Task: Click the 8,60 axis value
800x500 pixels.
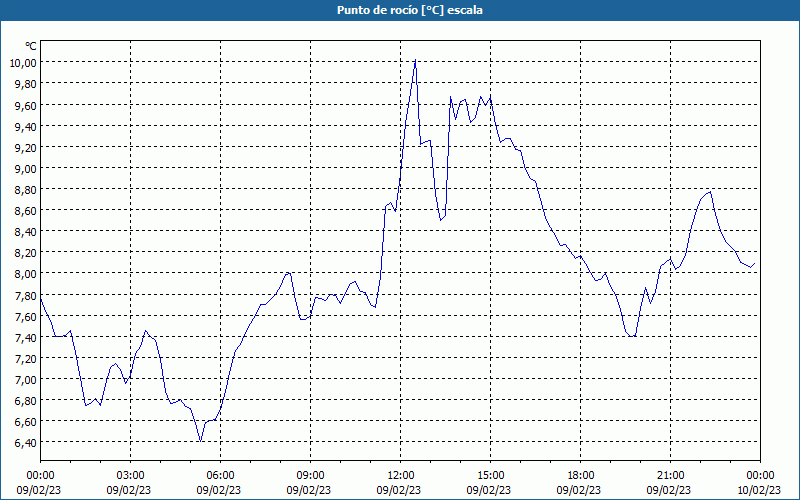Action: click(x=26, y=210)
